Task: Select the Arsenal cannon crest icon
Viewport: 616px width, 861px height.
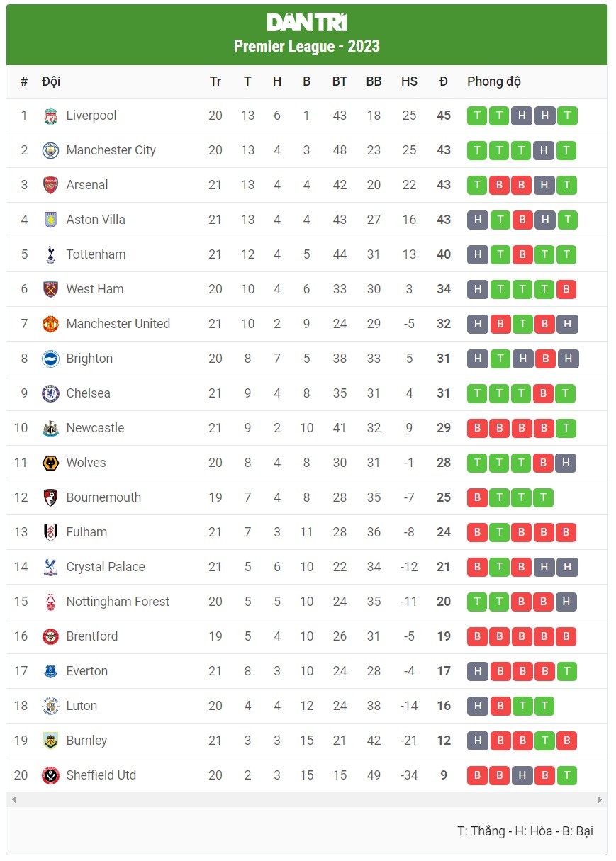Action: (x=50, y=185)
